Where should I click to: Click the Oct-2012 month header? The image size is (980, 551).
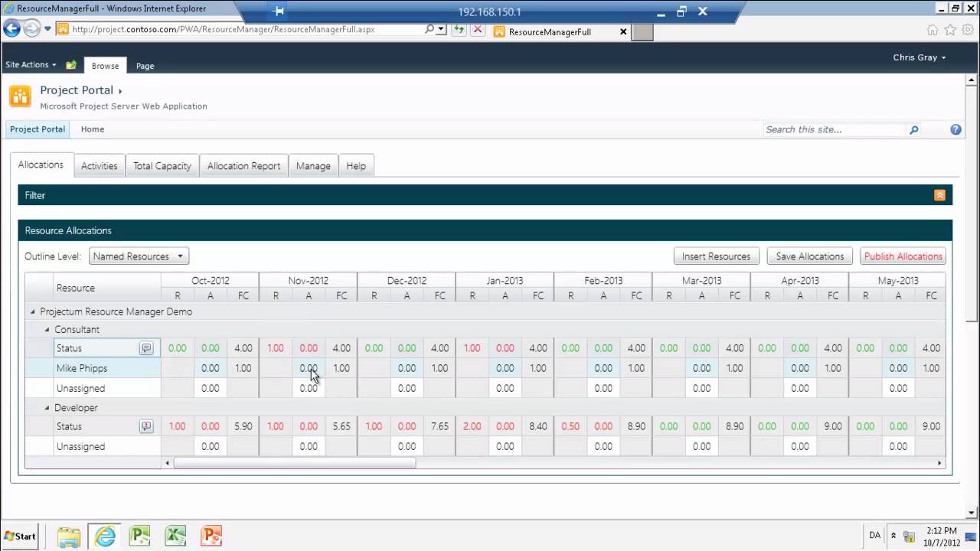point(210,281)
